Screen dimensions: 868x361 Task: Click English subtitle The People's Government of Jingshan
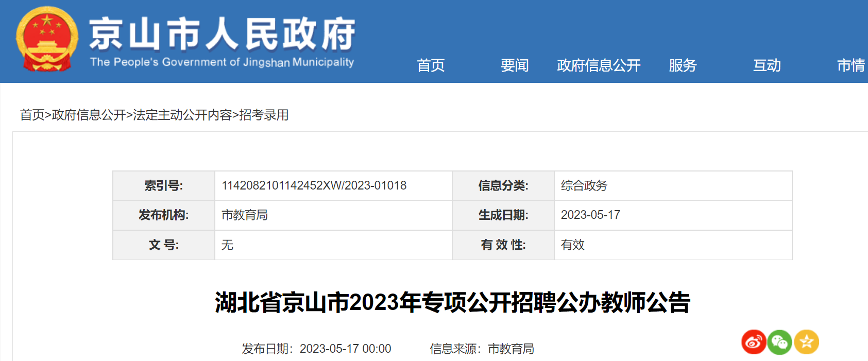pos(222,62)
